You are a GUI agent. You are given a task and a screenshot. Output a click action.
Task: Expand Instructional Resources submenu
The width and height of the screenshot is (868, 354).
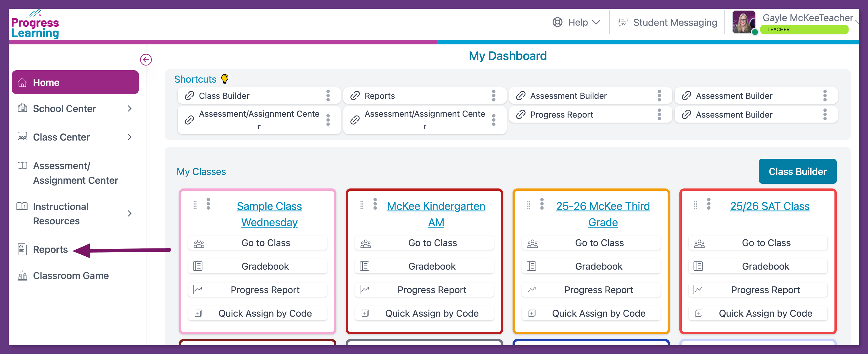129,213
